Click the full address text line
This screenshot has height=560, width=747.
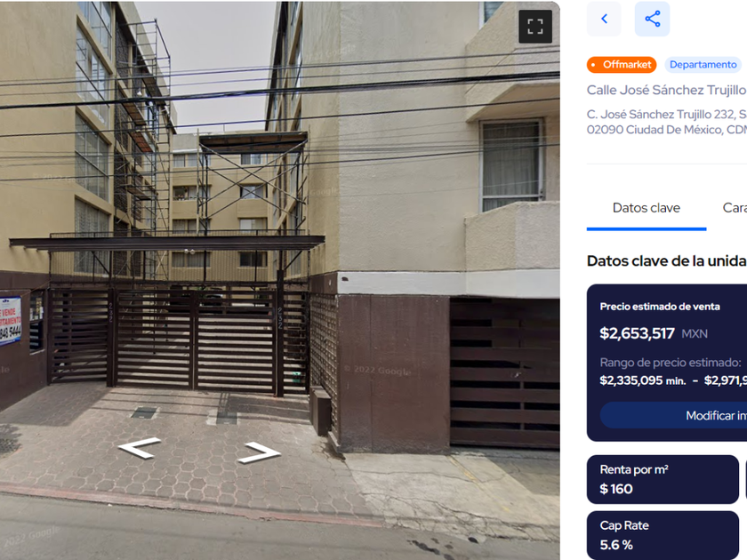click(x=666, y=122)
